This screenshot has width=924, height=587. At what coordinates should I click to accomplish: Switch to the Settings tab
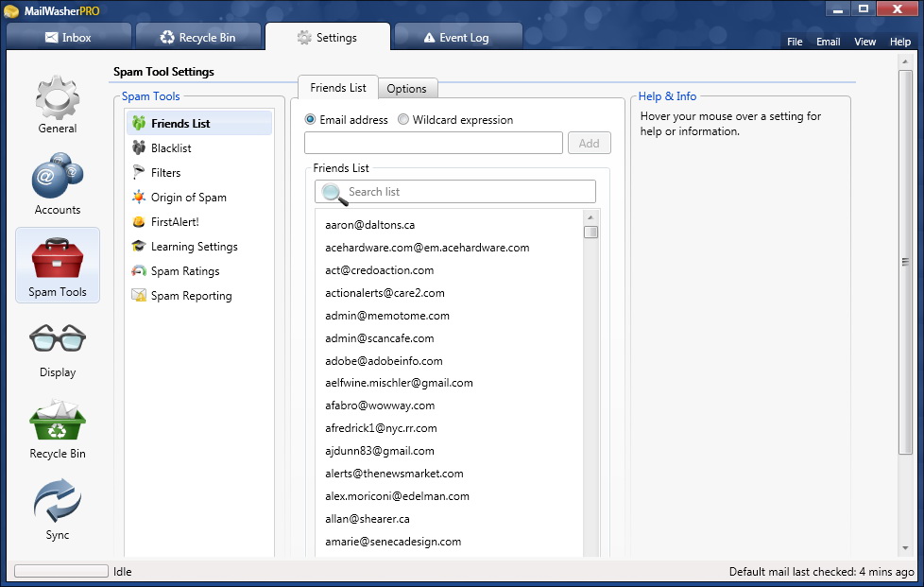click(328, 37)
